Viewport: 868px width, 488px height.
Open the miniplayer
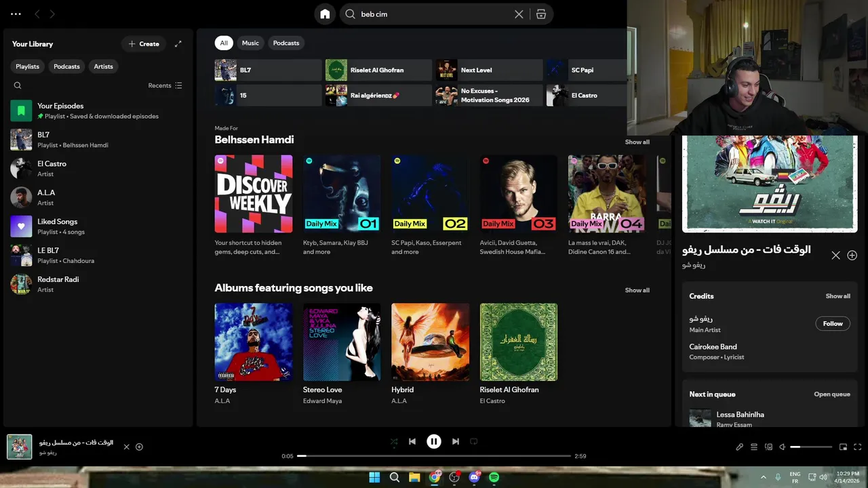[x=844, y=447]
